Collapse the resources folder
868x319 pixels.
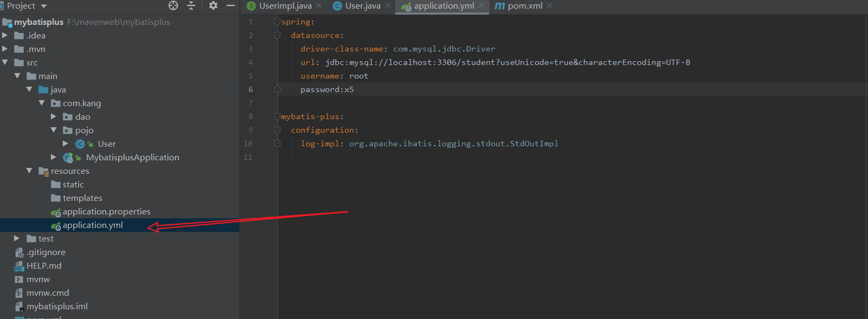click(29, 171)
